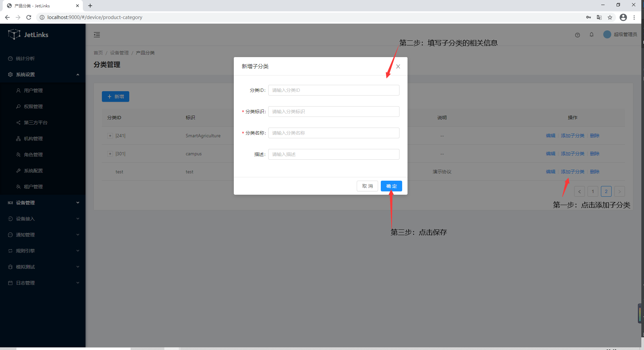Expand the |301| category row

pyautogui.click(x=110, y=154)
